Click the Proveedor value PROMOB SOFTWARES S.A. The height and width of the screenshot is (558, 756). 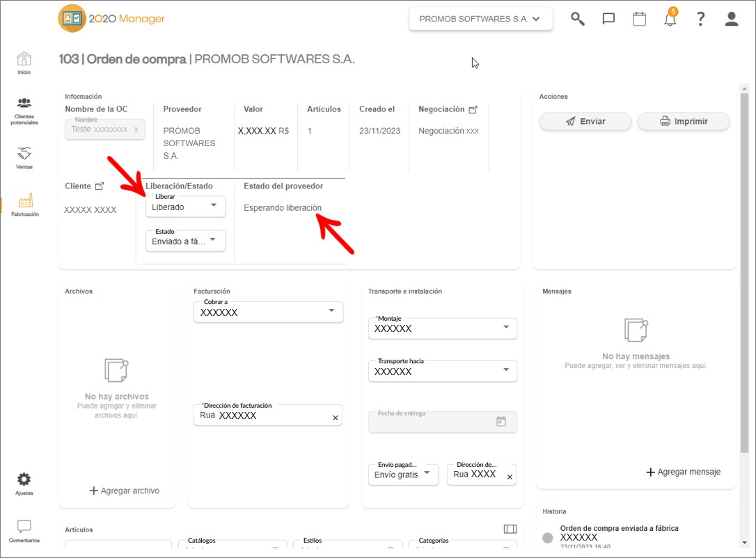coord(189,143)
